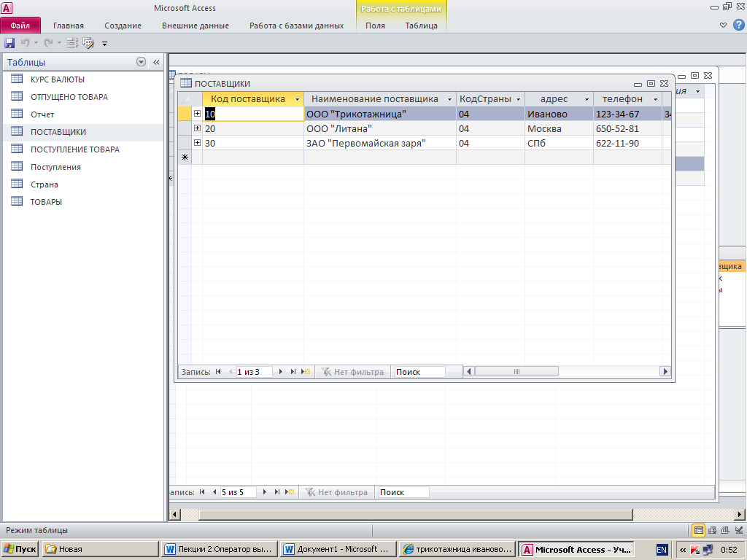Click the Иваново address cell

pos(559,114)
